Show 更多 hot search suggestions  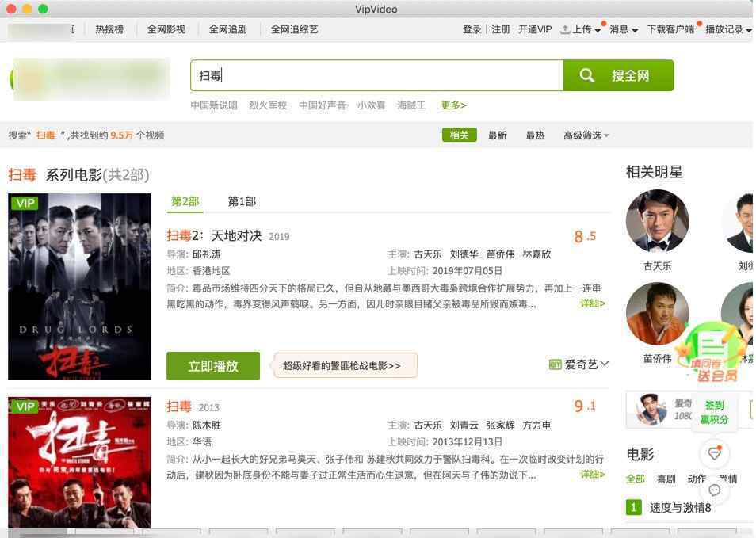(454, 105)
